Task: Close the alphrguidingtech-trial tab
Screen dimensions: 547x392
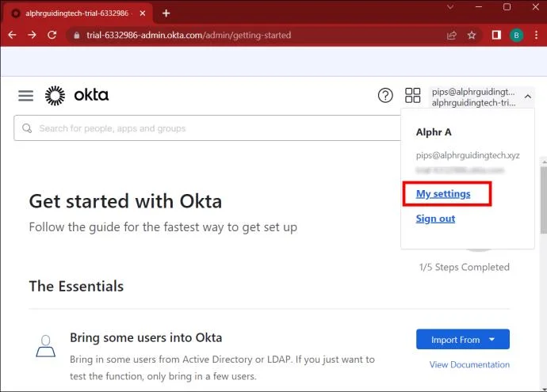Action: 143,13
